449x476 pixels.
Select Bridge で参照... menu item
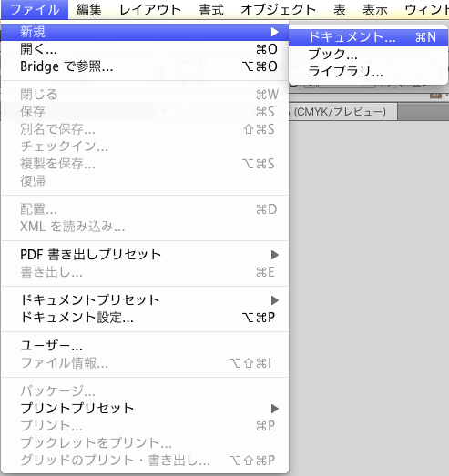(145, 66)
